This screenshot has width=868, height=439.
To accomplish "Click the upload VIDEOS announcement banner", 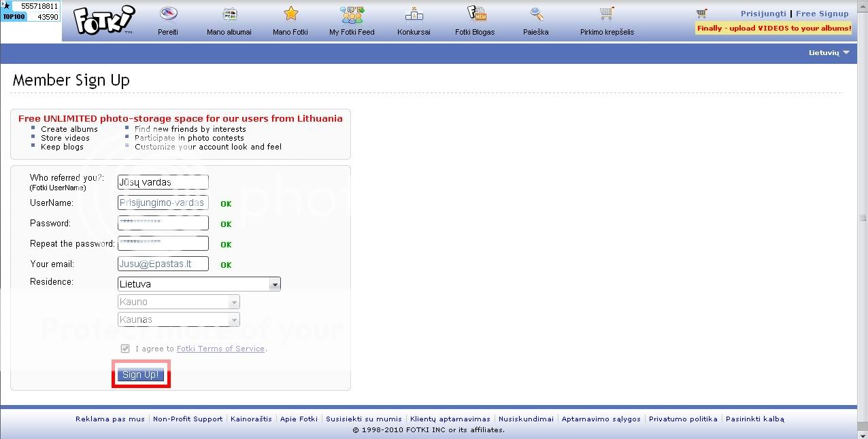I will point(774,29).
